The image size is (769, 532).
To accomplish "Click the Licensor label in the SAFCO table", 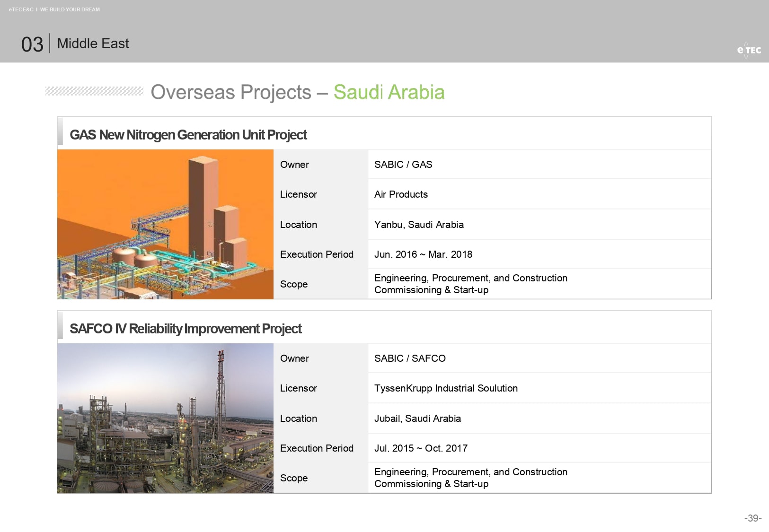I will point(299,388).
